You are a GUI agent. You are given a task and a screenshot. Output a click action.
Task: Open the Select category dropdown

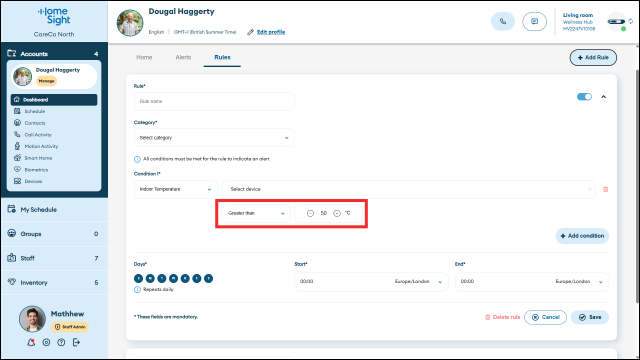coord(214,138)
